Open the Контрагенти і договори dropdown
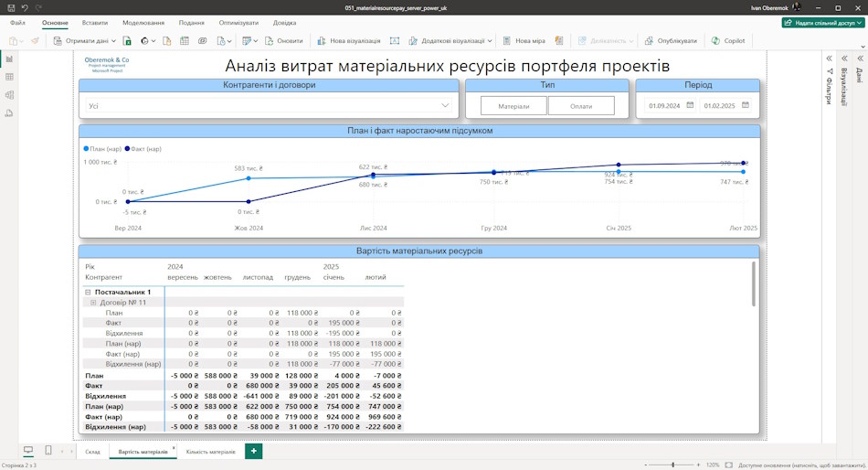The height and width of the screenshot is (470, 868). click(445, 105)
